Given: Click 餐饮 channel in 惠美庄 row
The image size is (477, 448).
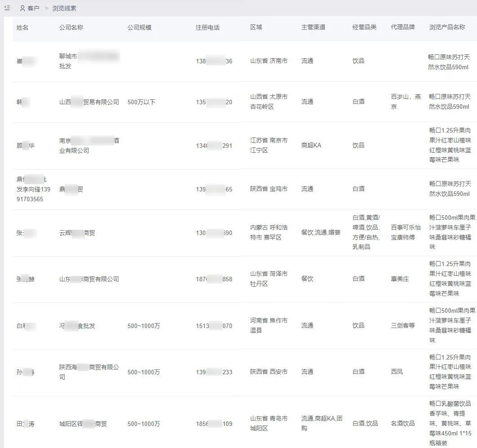Looking at the screenshot, I should click(307, 279).
